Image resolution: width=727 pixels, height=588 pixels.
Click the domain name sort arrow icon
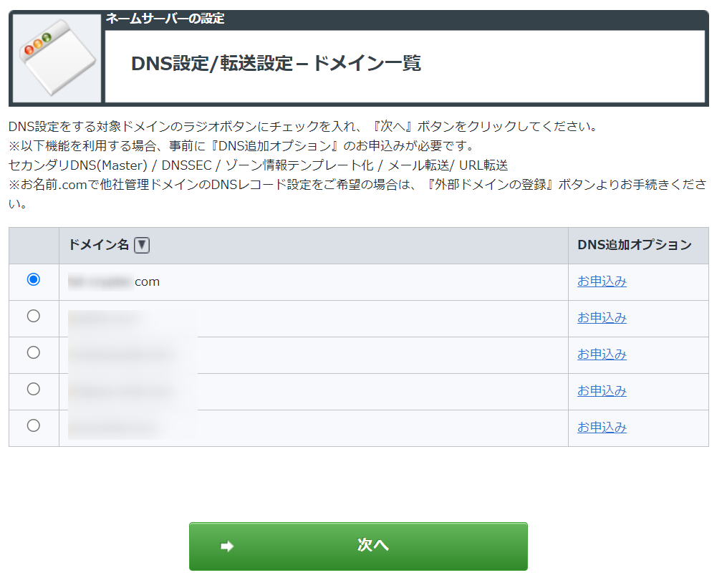[x=142, y=245]
